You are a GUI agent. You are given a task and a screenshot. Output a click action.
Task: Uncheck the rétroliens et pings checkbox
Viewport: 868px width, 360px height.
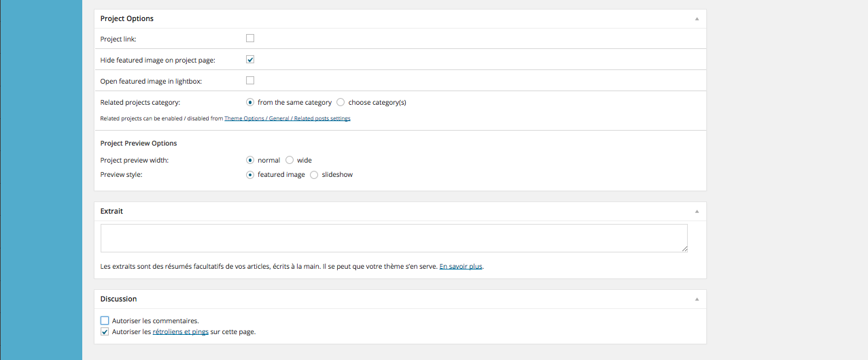(x=105, y=332)
